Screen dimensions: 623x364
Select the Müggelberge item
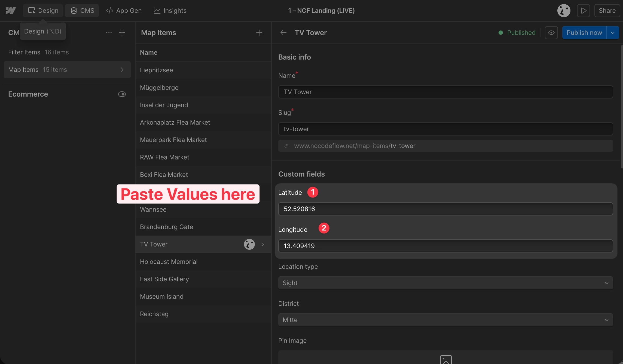203,88
